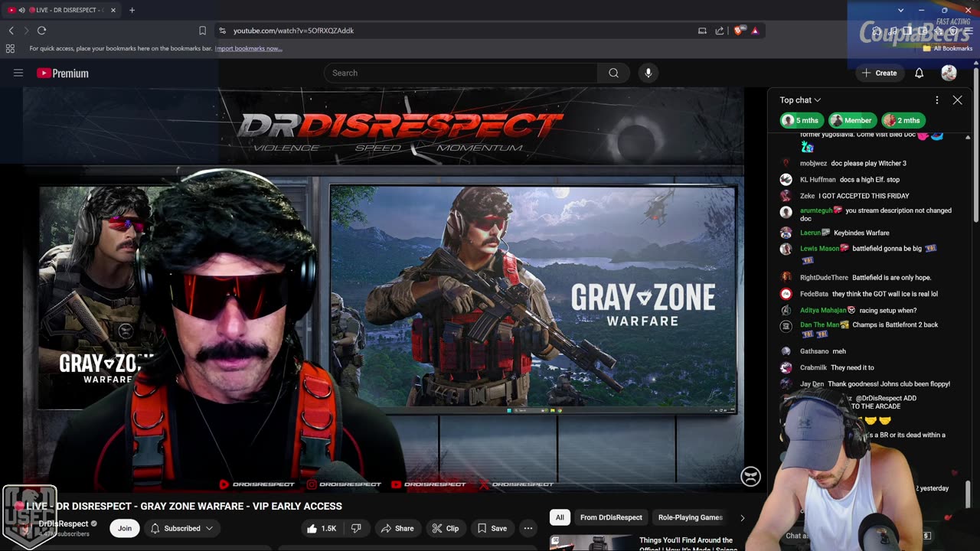Open mobjwez's avatar in chat
980x551 pixels.
tap(786, 163)
